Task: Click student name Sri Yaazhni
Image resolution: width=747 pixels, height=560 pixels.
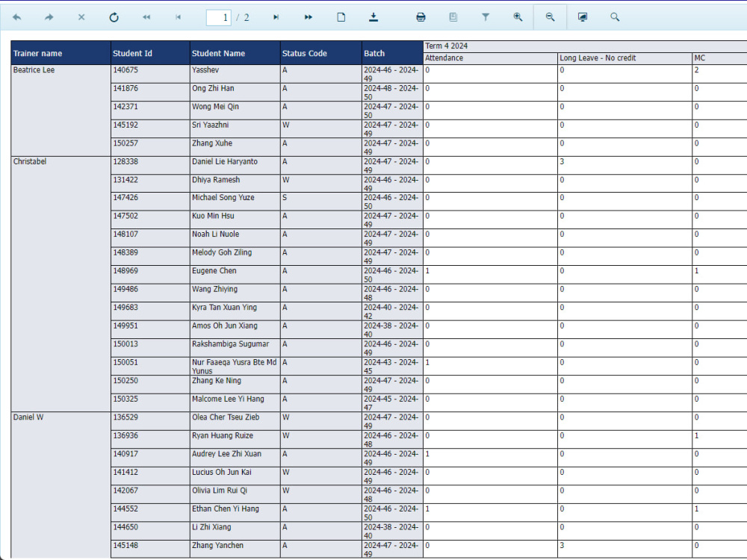Action: pos(210,125)
